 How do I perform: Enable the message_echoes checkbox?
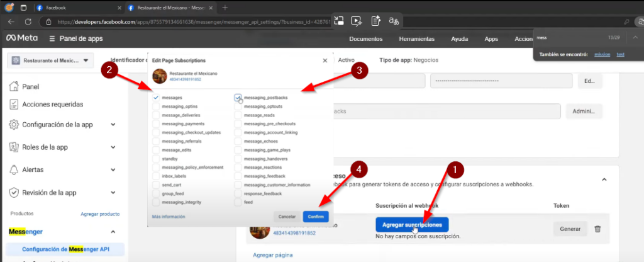238,141
